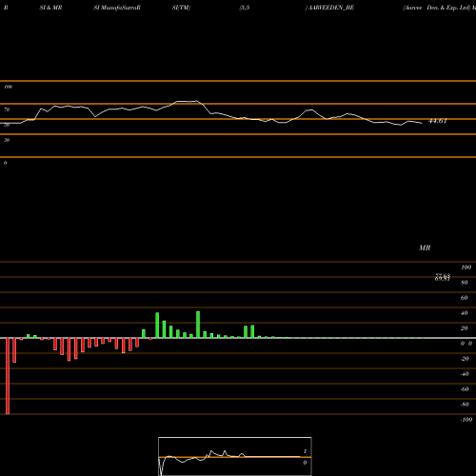
Task: Click the tallest green histogram bar
Action: click(198, 325)
